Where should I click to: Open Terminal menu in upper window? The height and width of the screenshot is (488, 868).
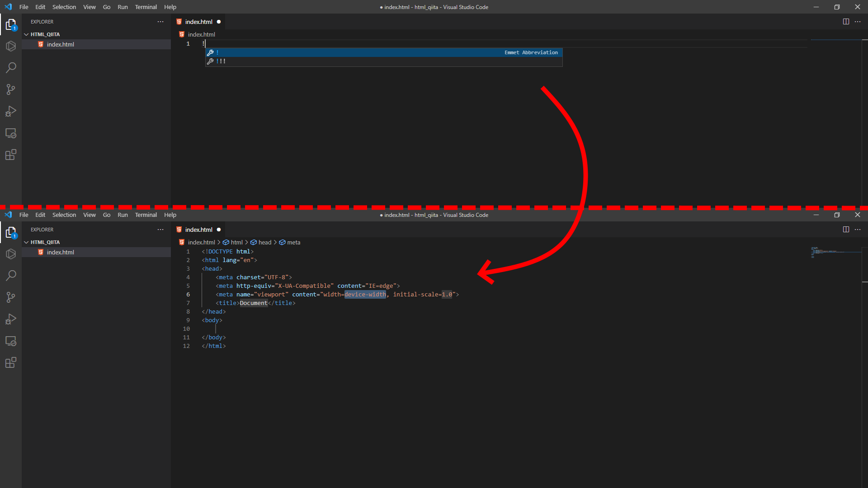[x=146, y=7]
